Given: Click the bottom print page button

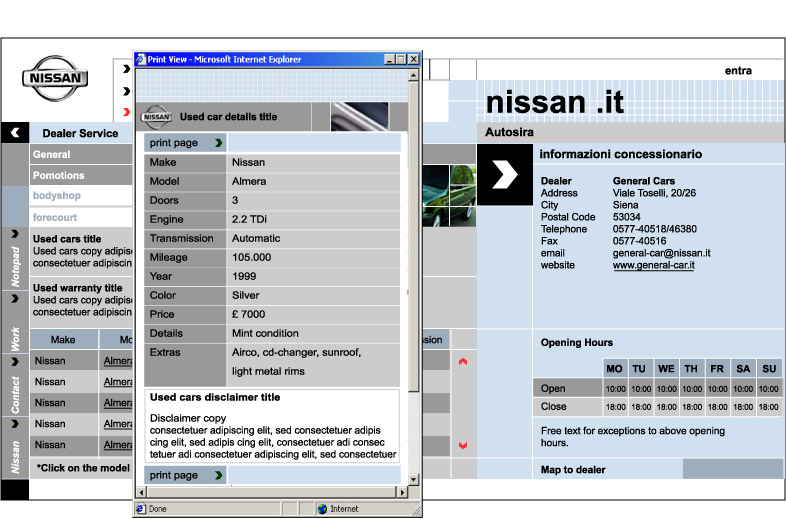Looking at the screenshot, I should [x=185, y=475].
